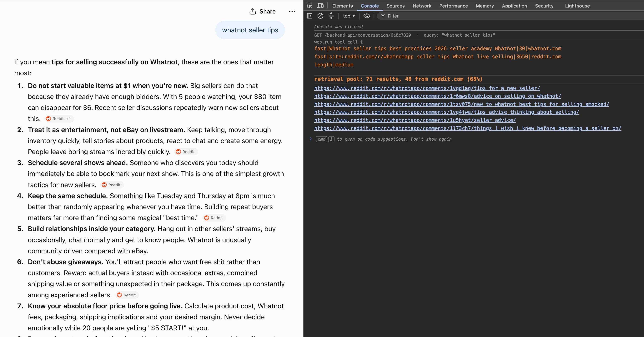Activate the inspect element picker icon
The width and height of the screenshot is (644, 337).
310,6
